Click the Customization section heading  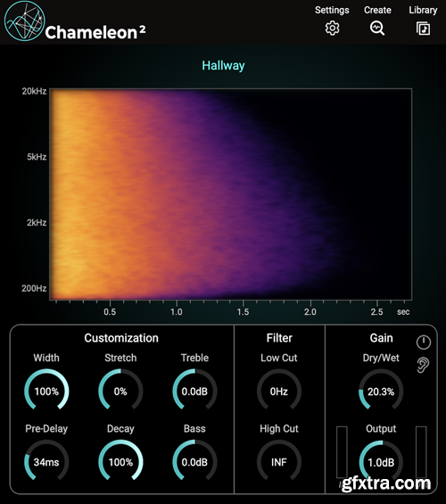[x=121, y=338]
